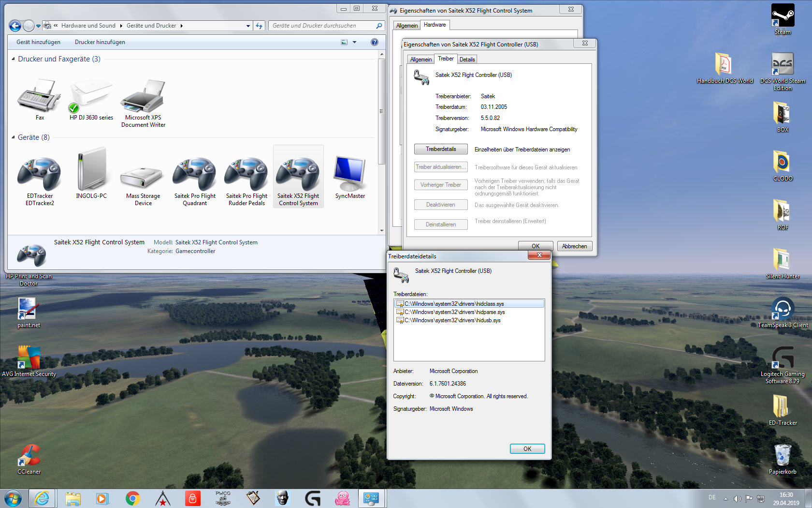The image size is (812, 508).
Task: Open Google Chrome from the taskbar
Action: tap(132, 498)
